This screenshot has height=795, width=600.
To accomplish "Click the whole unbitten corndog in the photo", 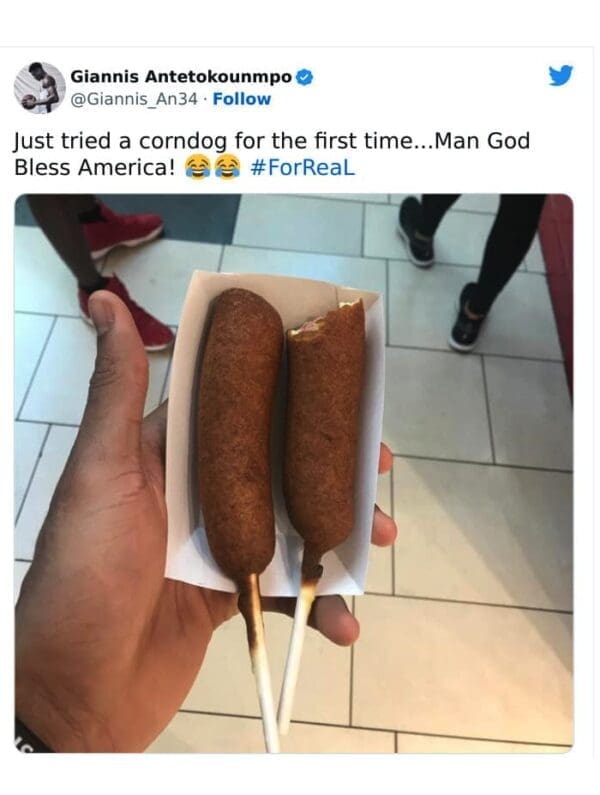I will [x=240, y=431].
